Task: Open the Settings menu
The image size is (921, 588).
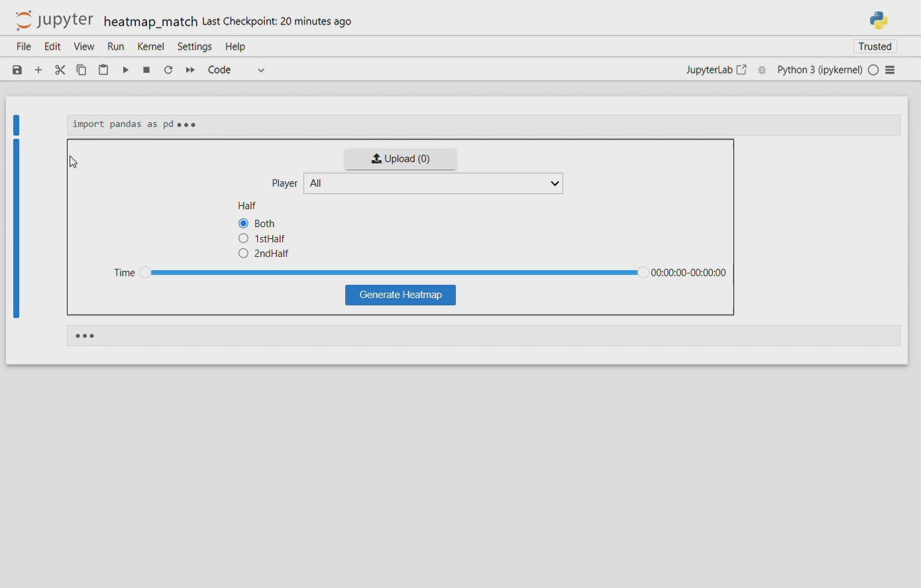Action: pyautogui.click(x=194, y=46)
